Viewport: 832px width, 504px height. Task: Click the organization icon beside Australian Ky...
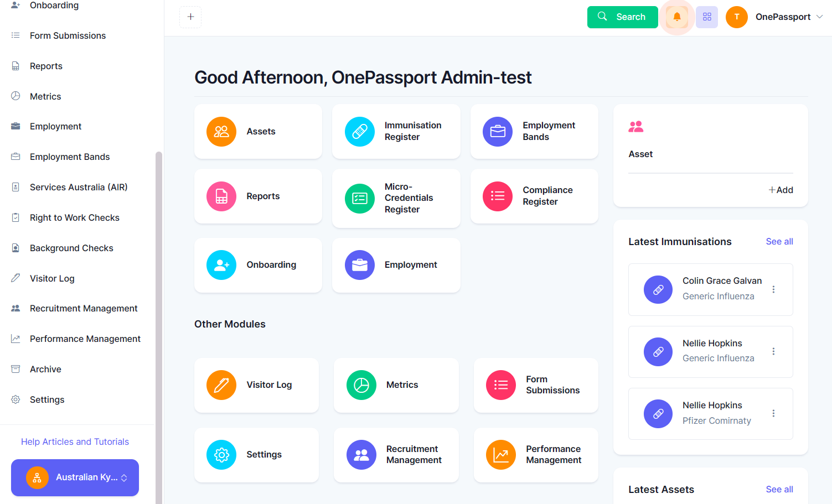(37, 477)
